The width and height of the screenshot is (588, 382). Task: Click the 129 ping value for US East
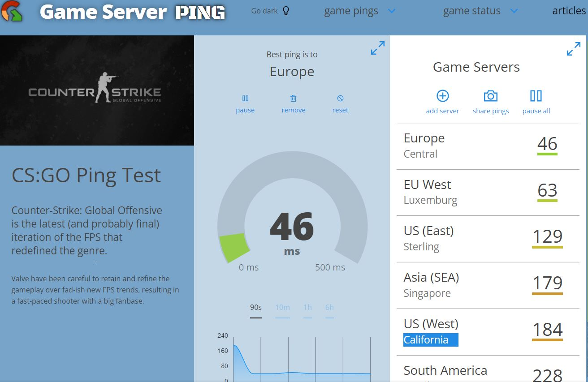(547, 237)
